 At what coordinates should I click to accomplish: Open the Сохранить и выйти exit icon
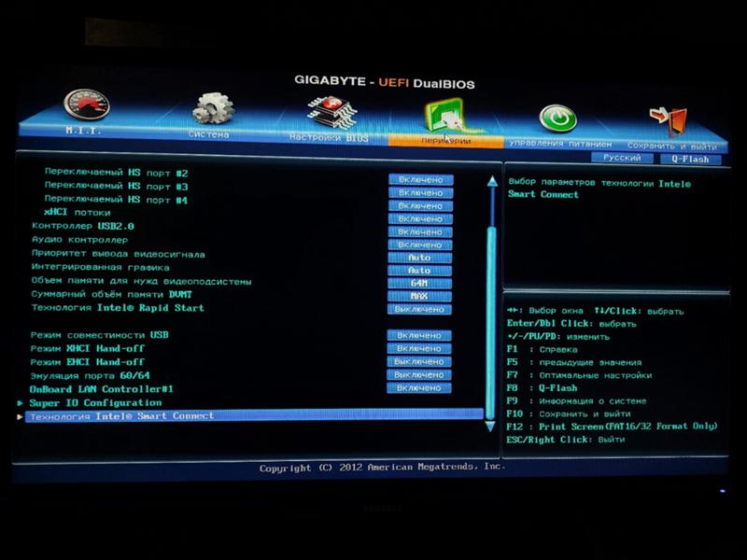[668, 121]
